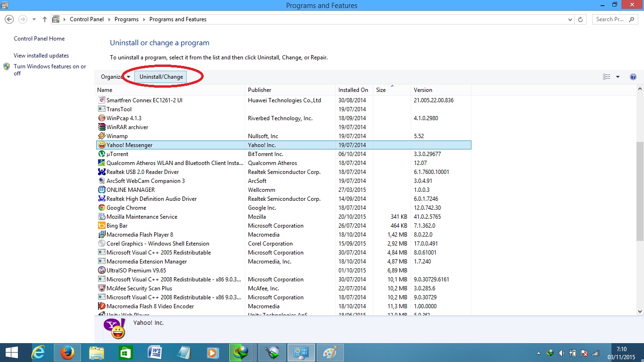Select Corel Graphics - Windows Shell Extension row

point(283,243)
